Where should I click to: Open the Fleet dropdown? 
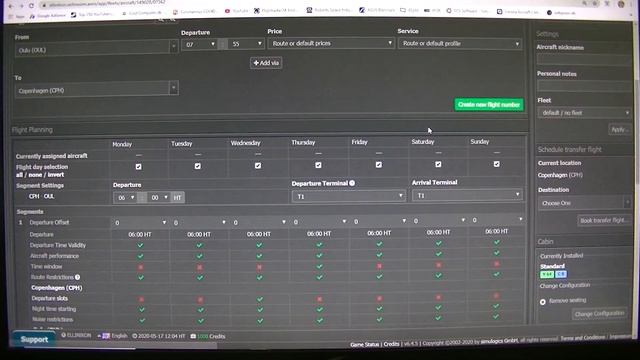(x=584, y=113)
